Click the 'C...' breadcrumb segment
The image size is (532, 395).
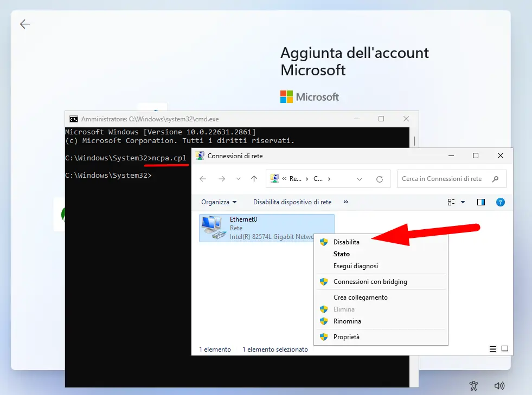(318, 179)
